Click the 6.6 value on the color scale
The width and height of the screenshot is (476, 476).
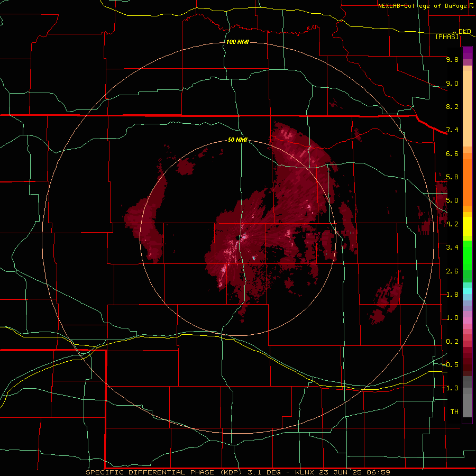[x=452, y=153]
